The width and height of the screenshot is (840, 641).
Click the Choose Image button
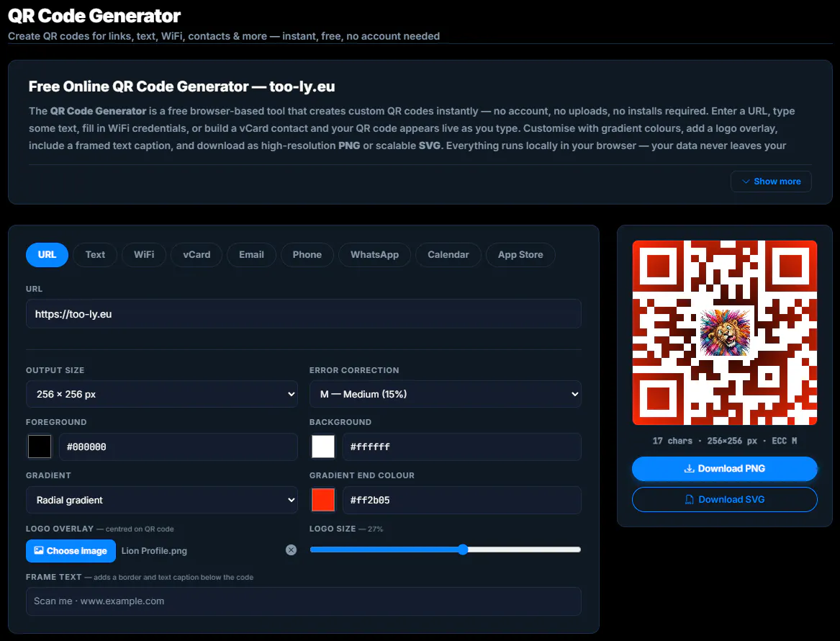point(71,551)
